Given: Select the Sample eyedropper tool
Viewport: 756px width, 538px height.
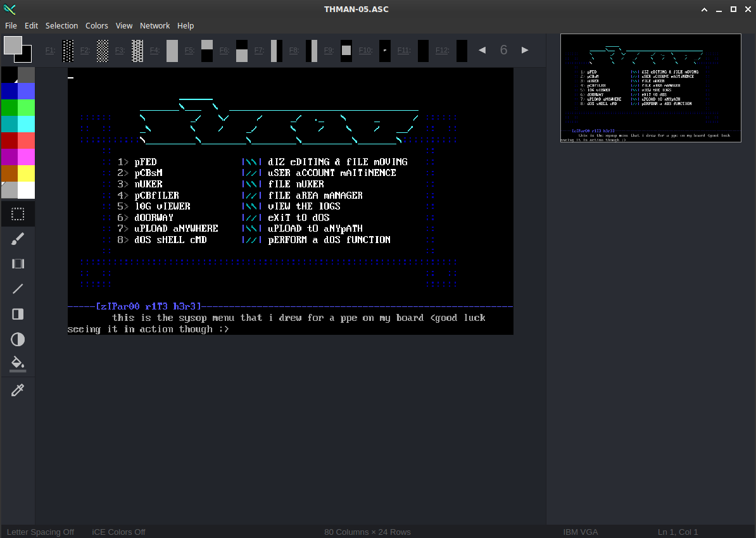Looking at the screenshot, I should point(18,390).
